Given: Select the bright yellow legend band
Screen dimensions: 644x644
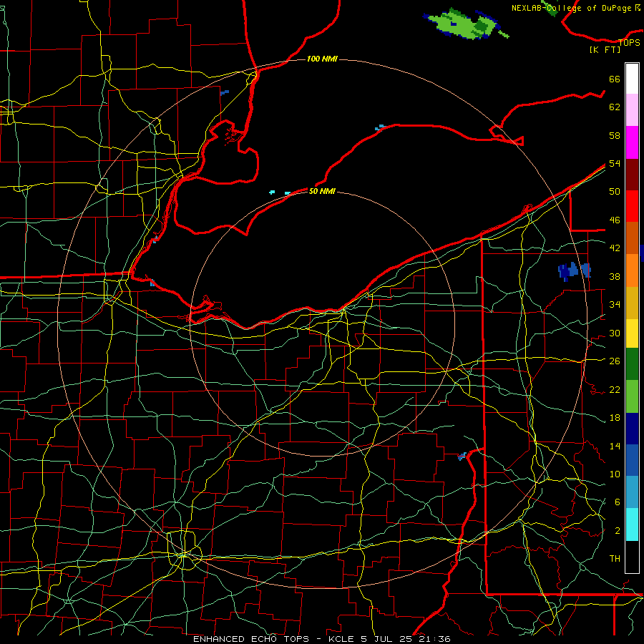Looking at the screenshot, I should tap(632, 333).
